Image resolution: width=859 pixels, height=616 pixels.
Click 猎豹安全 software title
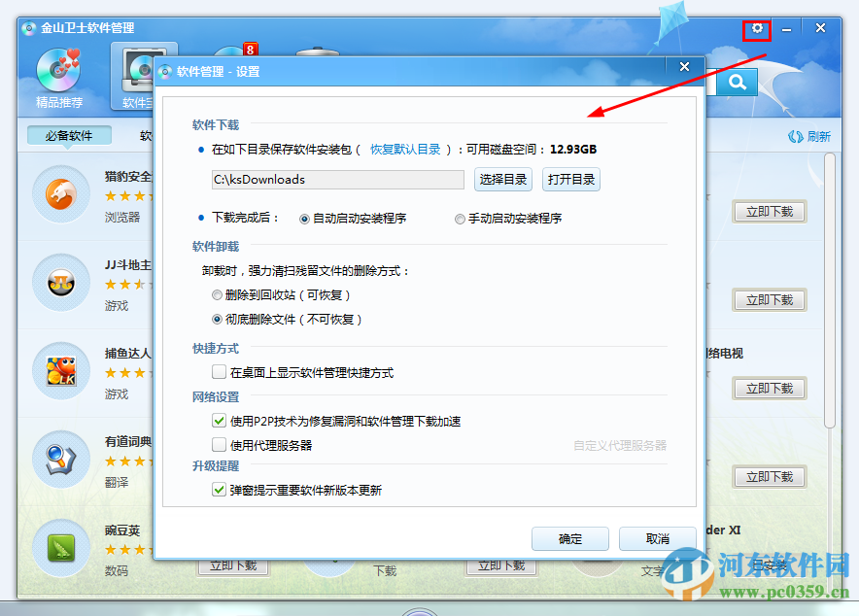(x=128, y=176)
